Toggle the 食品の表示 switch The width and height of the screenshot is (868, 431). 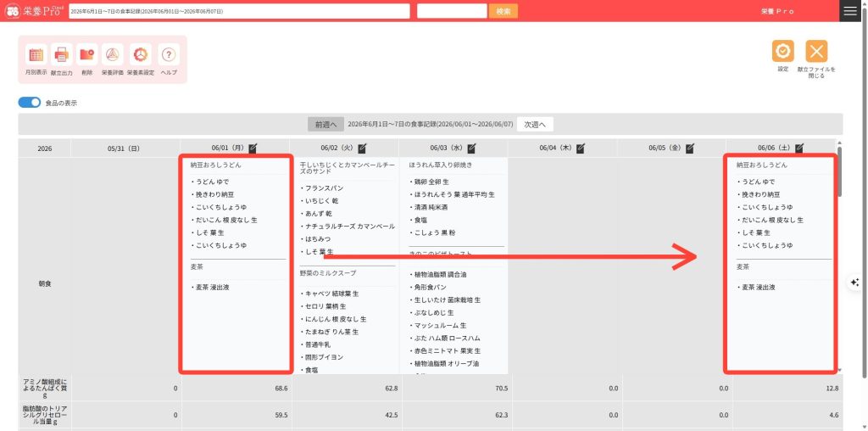(30, 103)
